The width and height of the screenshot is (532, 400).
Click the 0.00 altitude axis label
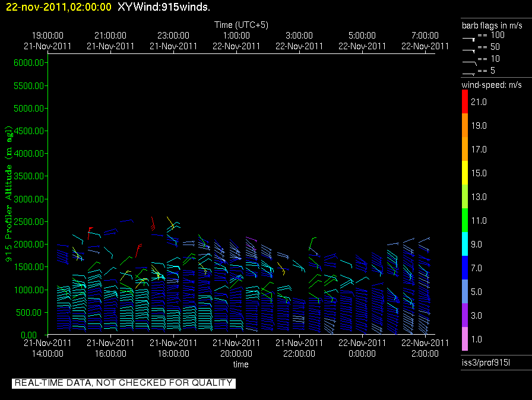coord(29,335)
